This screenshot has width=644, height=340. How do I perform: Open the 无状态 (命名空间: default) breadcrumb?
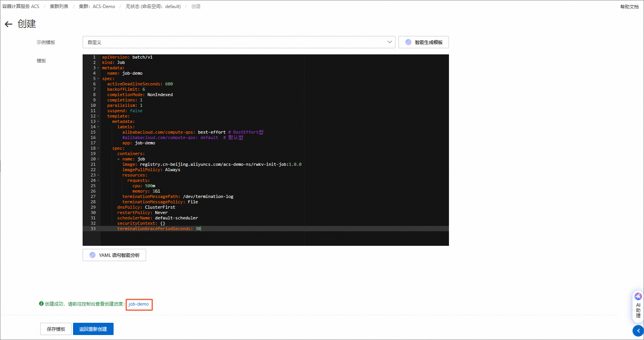point(153,7)
